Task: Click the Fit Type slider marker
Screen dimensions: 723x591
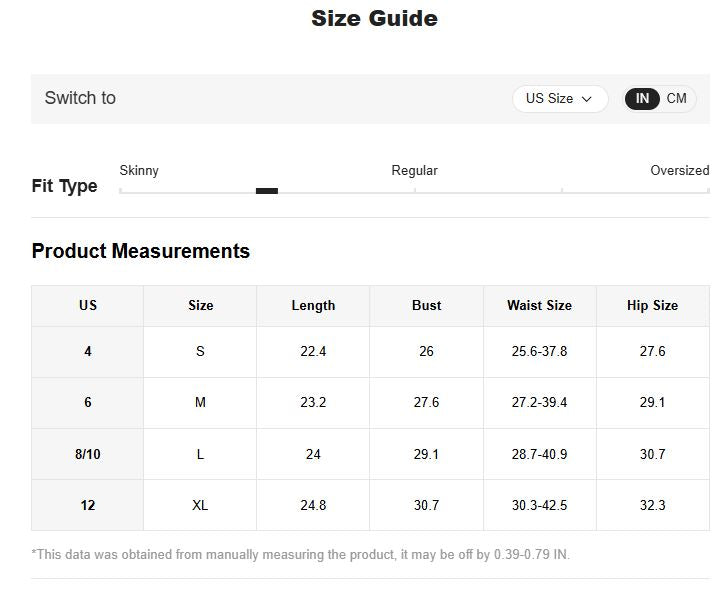Action: coord(267,191)
